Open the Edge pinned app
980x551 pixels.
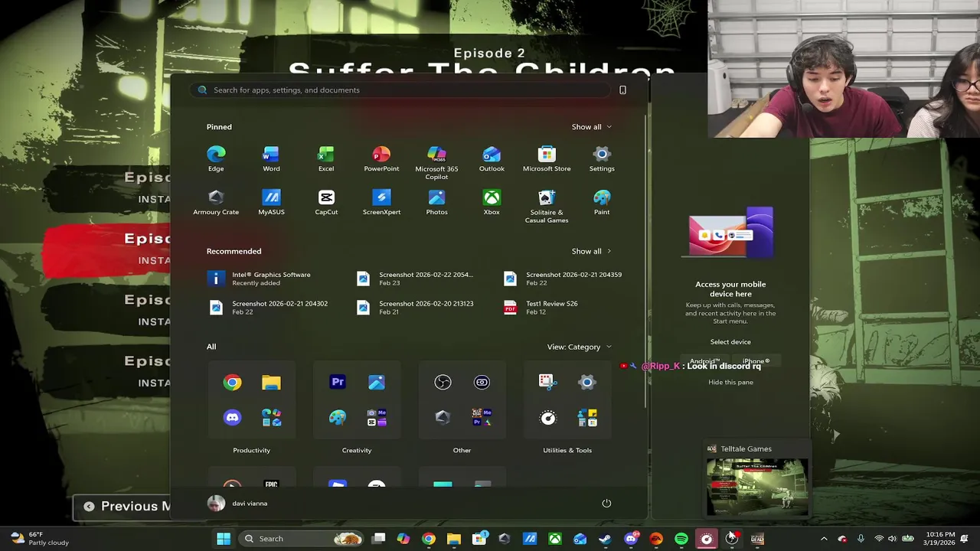pos(216,159)
